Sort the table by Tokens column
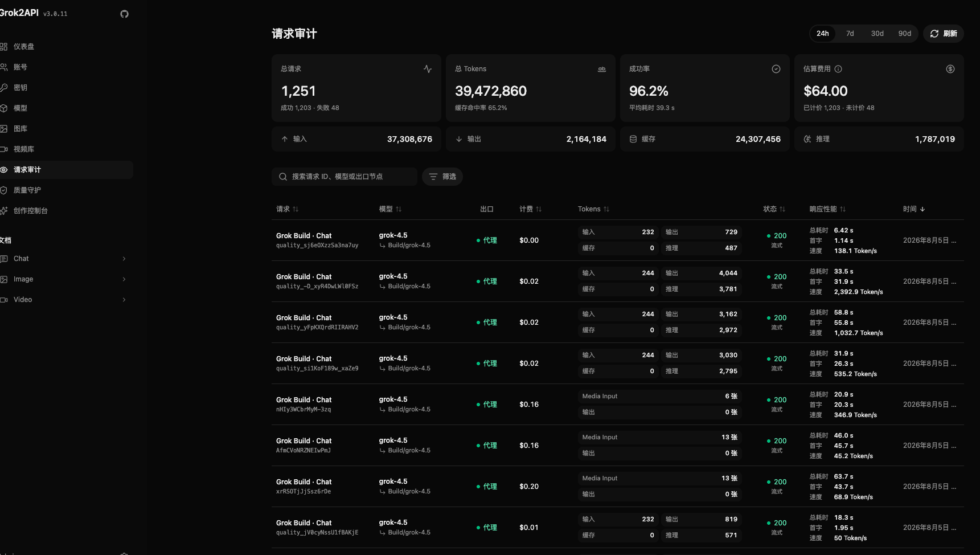 pos(594,209)
